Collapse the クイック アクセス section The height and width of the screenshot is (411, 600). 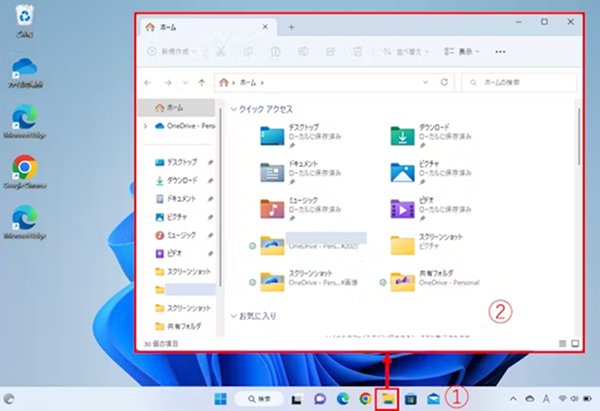[234, 107]
